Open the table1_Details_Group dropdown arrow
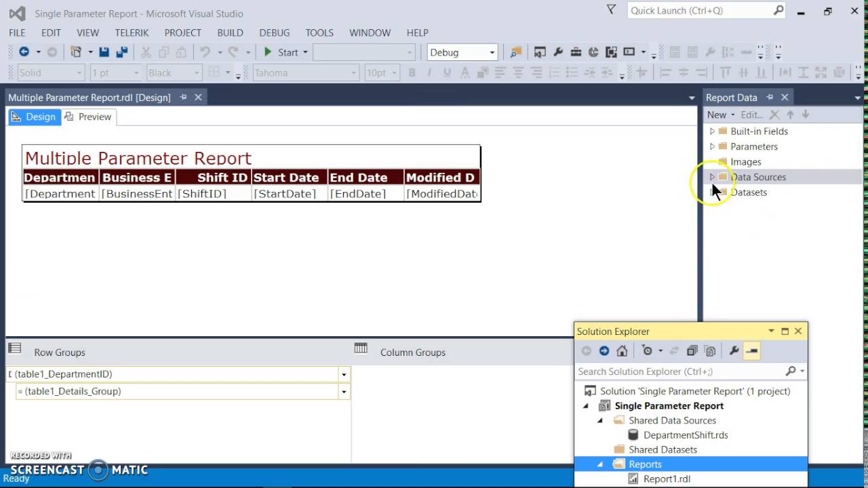The image size is (868, 488). [x=344, y=392]
